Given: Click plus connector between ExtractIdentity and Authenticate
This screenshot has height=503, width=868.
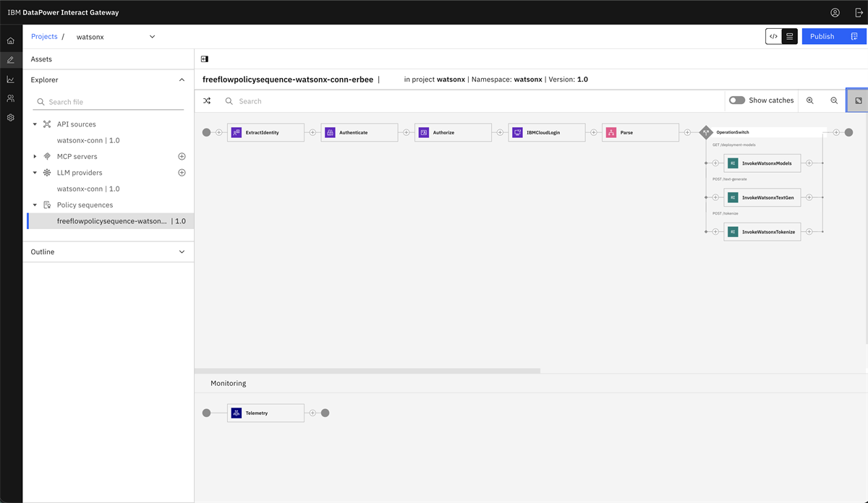Looking at the screenshot, I should 312,132.
